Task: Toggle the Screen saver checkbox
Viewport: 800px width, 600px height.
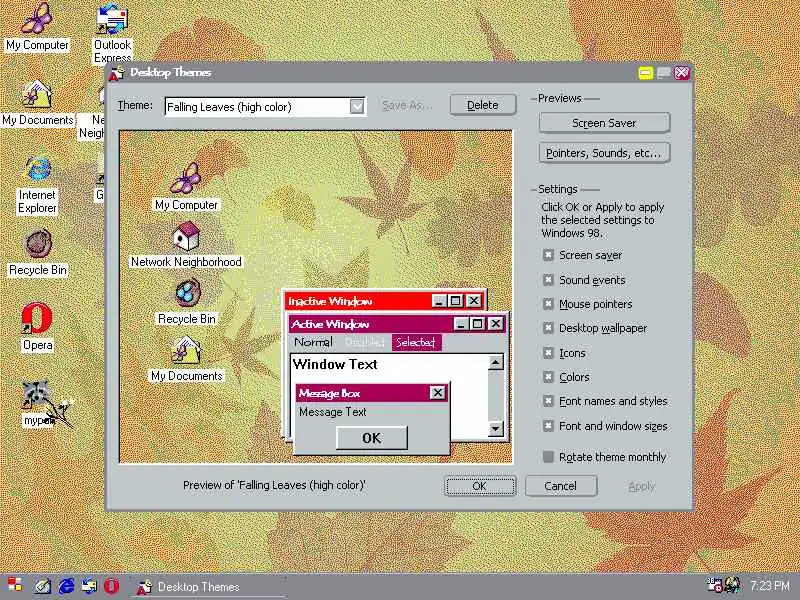Action: point(548,255)
